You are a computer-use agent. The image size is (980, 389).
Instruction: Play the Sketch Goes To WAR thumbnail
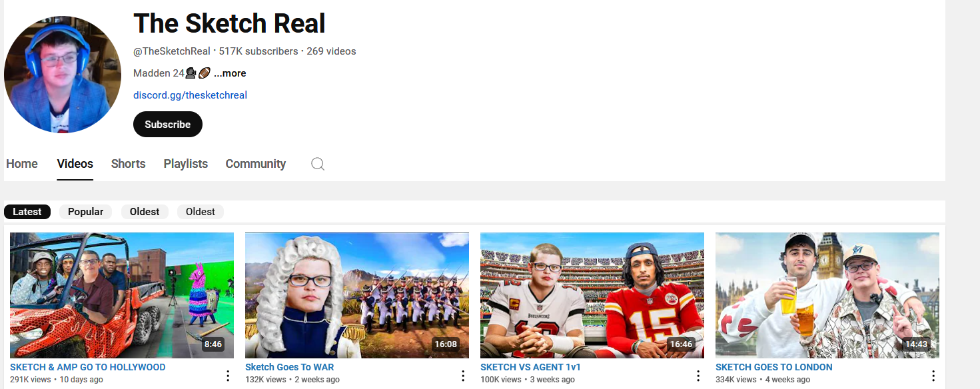[357, 295]
